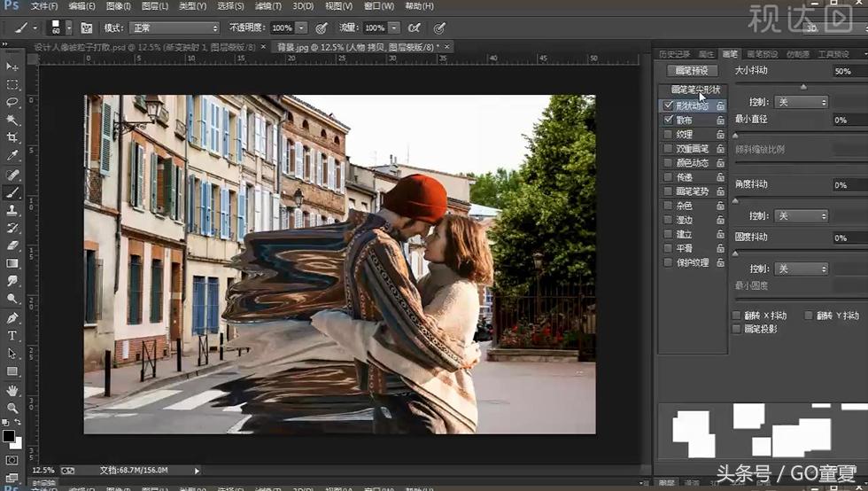The image size is (868, 491).
Task: Select the Hand tool
Action: pyautogui.click(x=12, y=390)
